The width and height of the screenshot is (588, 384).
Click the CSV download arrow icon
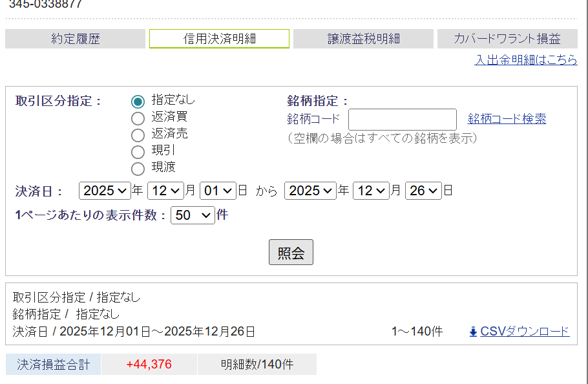click(473, 332)
